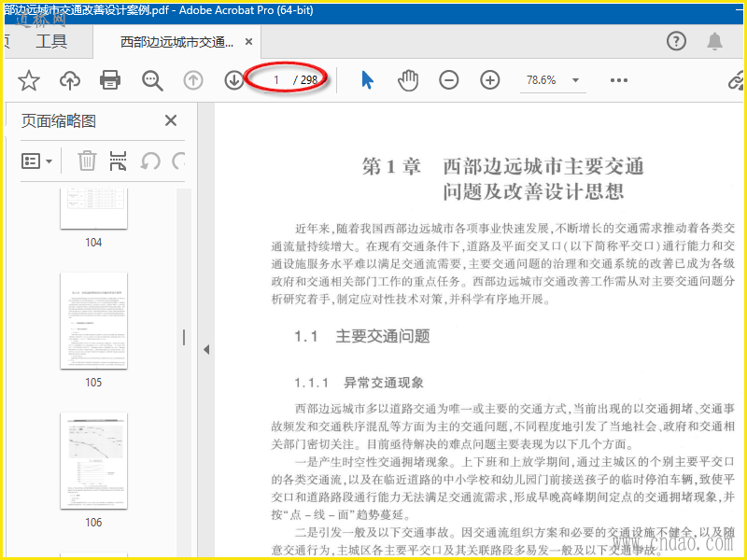Close the 西部边远城市交通 document tab

[x=248, y=42]
